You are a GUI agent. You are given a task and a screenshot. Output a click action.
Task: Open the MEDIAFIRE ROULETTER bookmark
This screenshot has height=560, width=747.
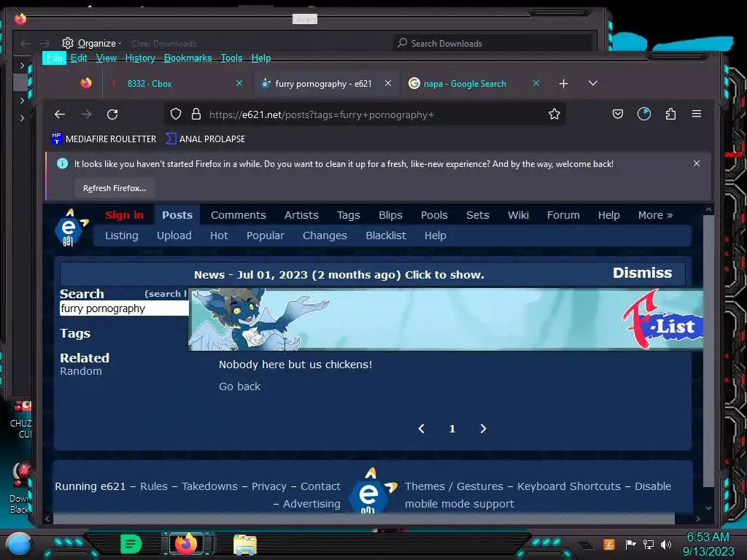104,139
